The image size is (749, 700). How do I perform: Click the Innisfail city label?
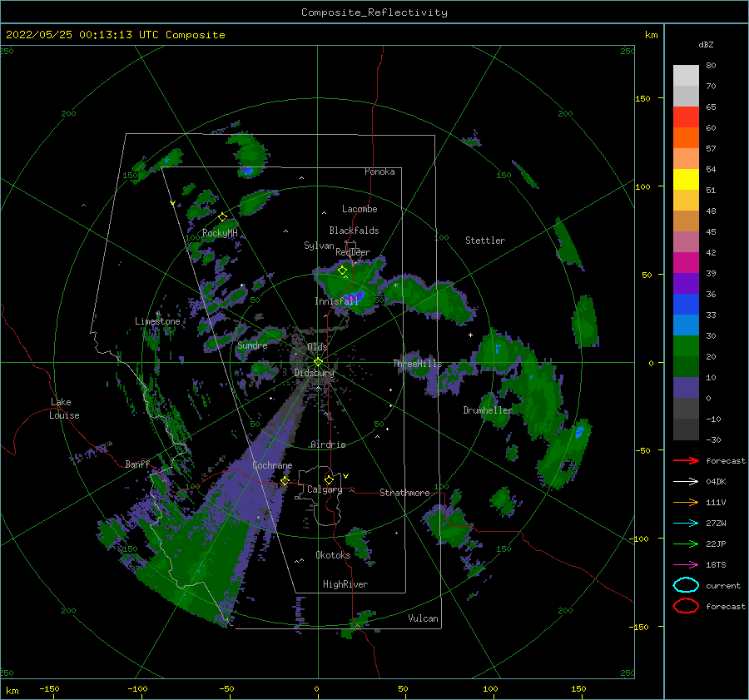pos(336,301)
